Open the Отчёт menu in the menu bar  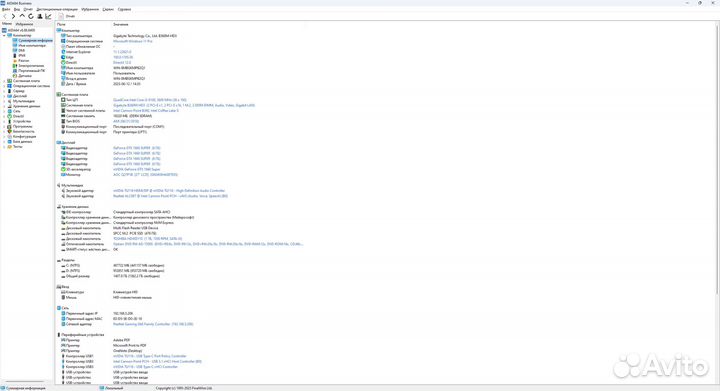28,9
